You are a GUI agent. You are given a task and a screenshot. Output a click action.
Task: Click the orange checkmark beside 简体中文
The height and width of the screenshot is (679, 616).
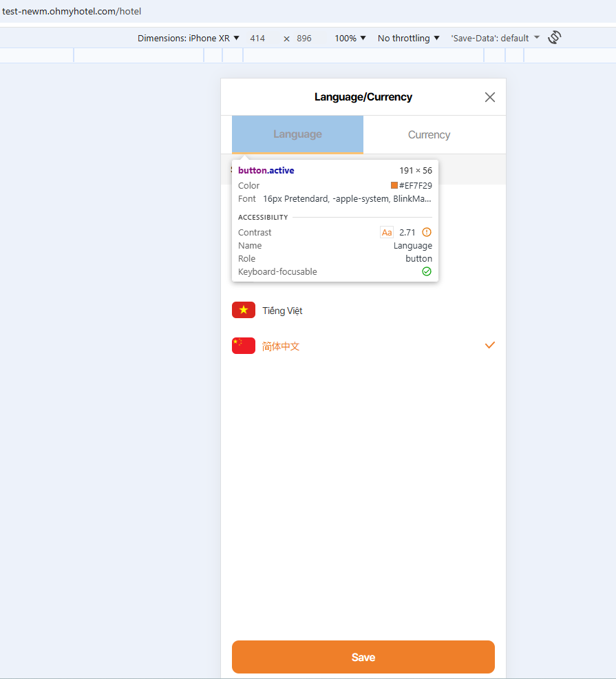489,345
